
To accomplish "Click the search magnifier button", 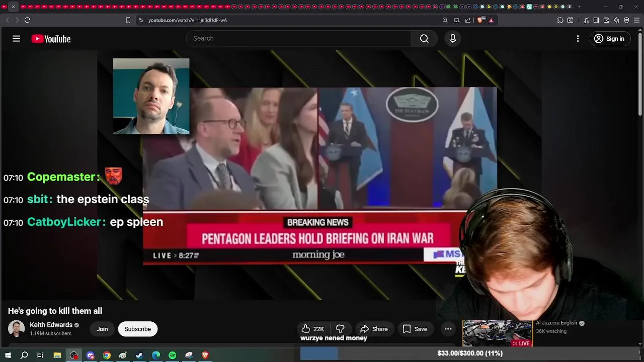I will click(424, 39).
